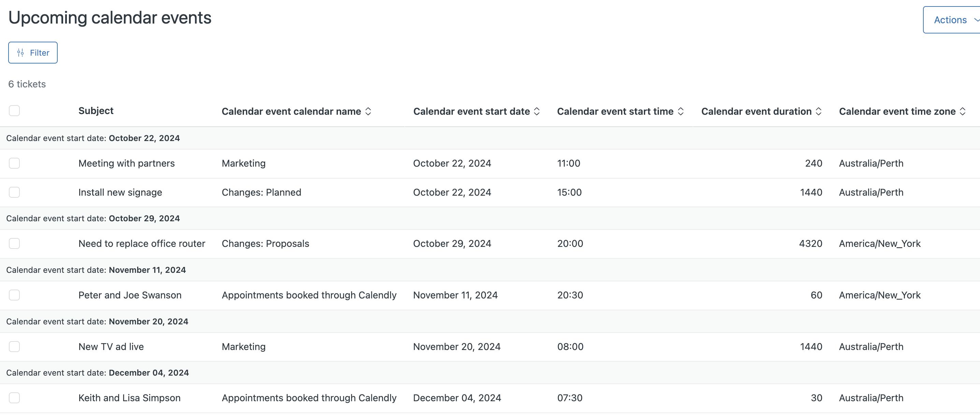Open the Filter options
Image resolution: width=980 pixels, height=420 pixels.
click(x=33, y=53)
